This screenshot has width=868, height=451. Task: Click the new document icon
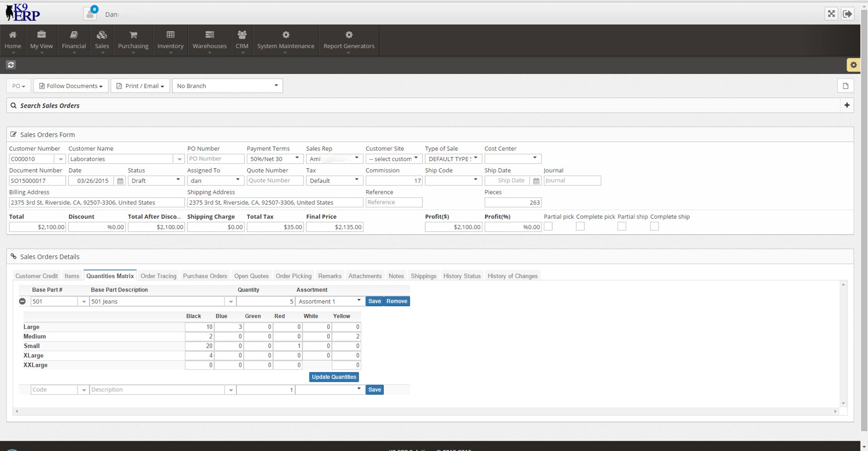pyautogui.click(x=845, y=86)
